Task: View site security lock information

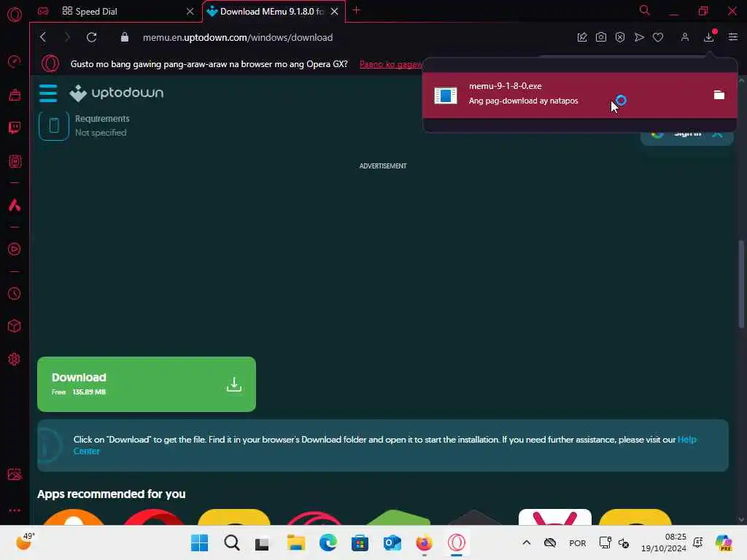Action: (124, 37)
